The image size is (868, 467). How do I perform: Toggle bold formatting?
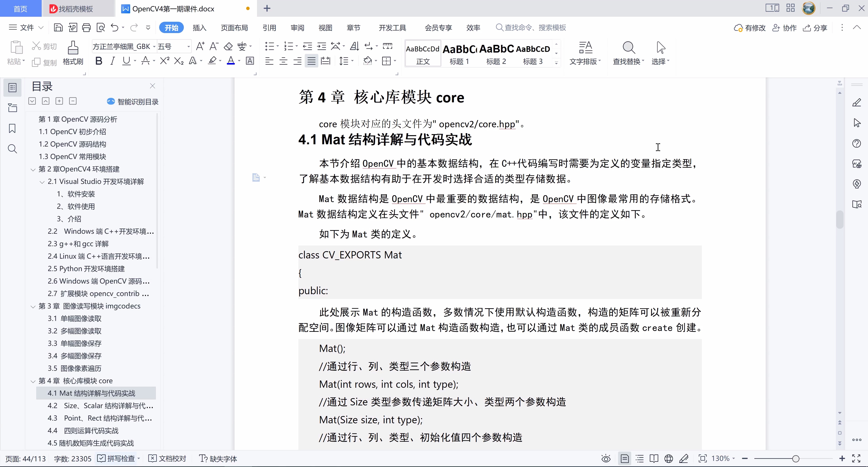pos(98,61)
